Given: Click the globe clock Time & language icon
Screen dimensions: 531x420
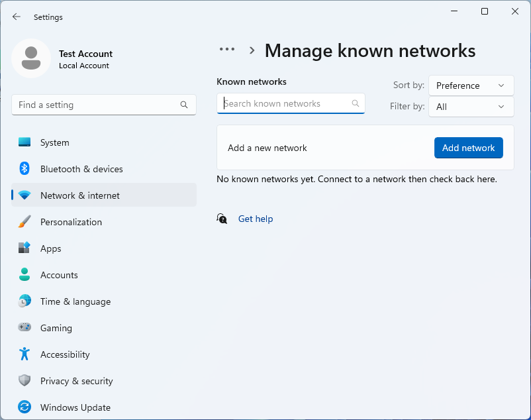Looking at the screenshot, I should coord(24,301).
